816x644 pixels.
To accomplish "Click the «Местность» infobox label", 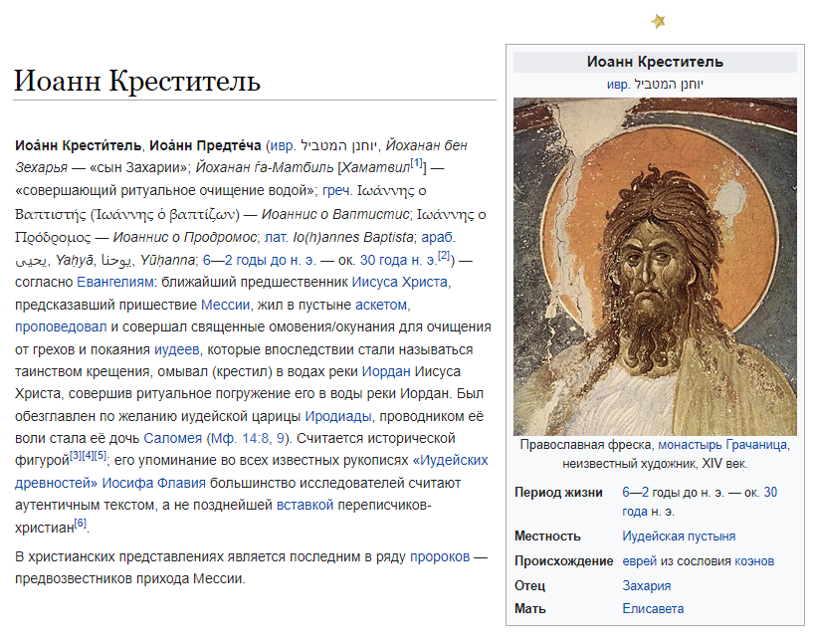I will pos(547,537).
